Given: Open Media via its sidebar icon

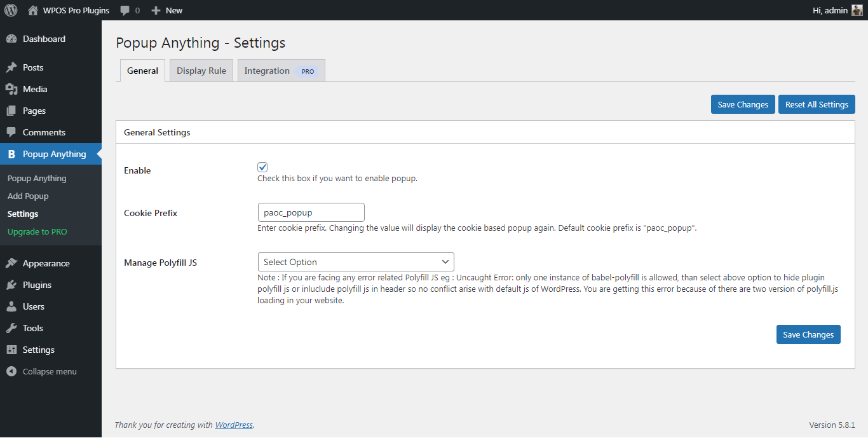Looking at the screenshot, I should (11, 89).
